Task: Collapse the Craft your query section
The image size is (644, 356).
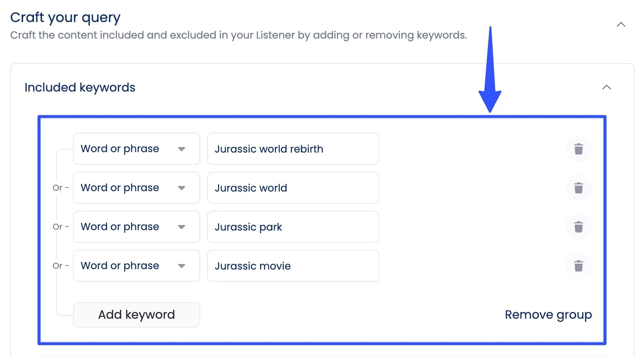Action: [621, 25]
